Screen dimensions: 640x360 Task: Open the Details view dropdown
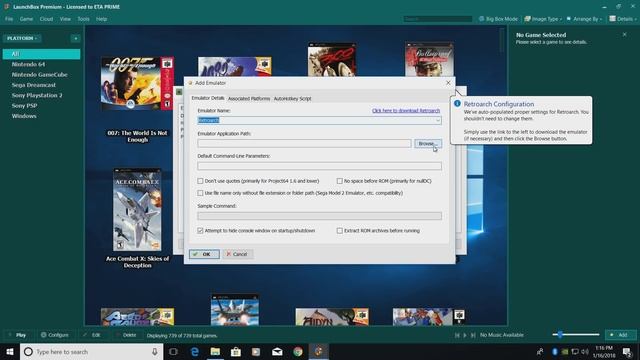[622, 19]
